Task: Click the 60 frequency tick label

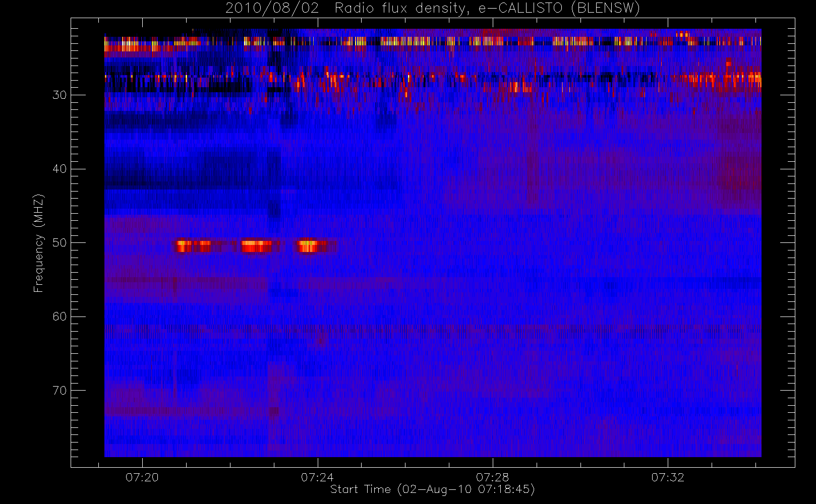Action: [60, 317]
